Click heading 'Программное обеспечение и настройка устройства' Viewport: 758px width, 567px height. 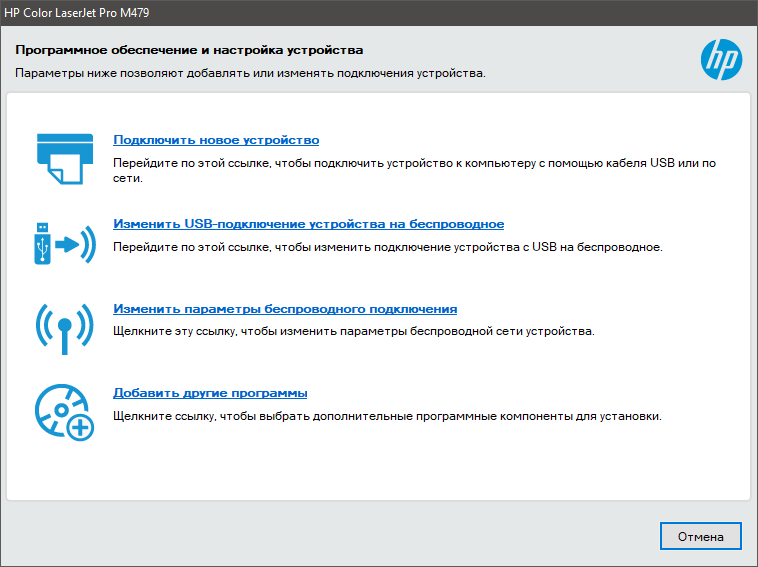click(189, 50)
